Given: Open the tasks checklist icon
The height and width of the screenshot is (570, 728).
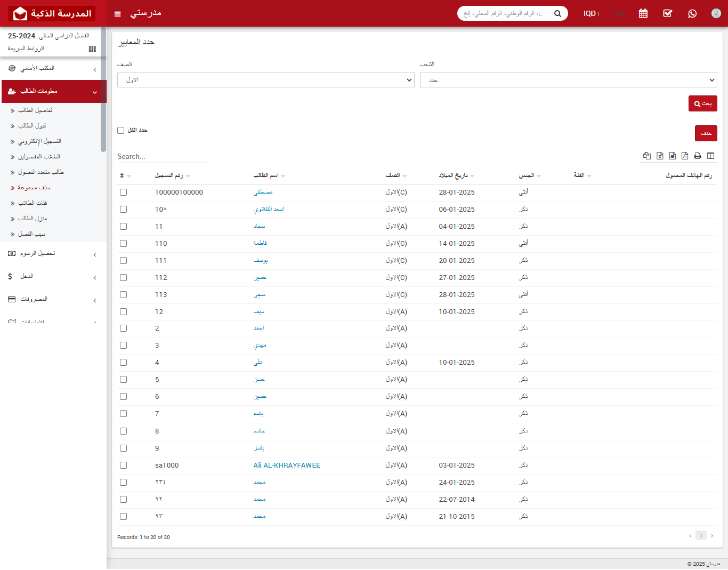Looking at the screenshot, I should point(668,13).
